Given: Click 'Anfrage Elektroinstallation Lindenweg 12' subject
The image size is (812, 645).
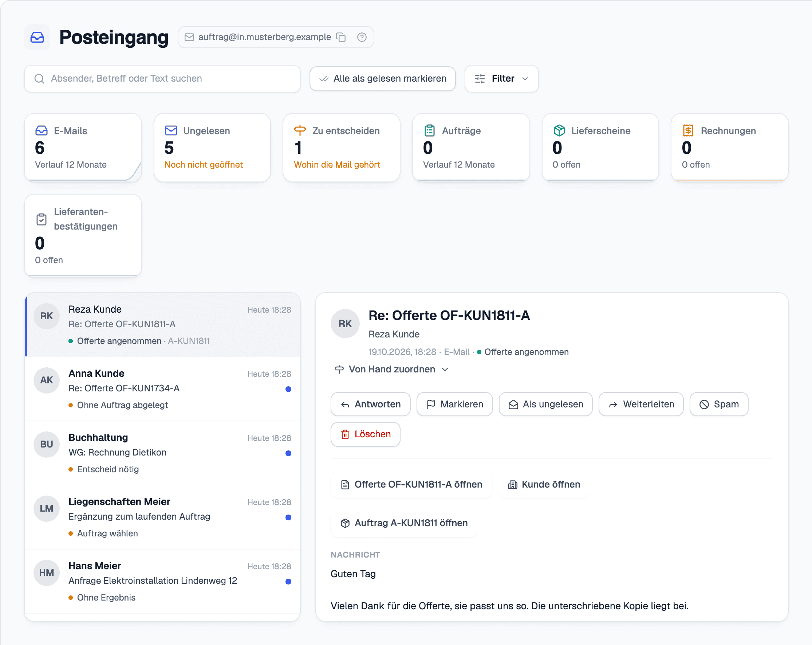Looking at the screenshot, I should (x=153, y=580).
